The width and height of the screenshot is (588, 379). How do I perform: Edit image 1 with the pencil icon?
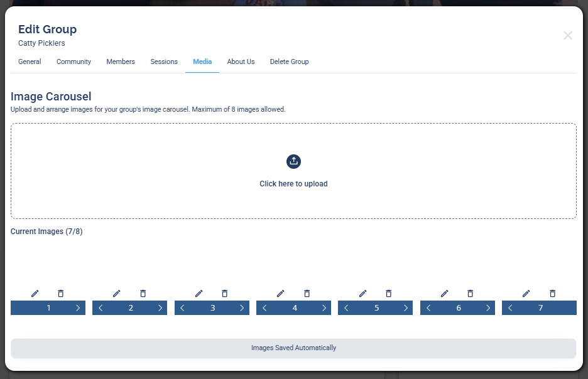click(35, 294)
